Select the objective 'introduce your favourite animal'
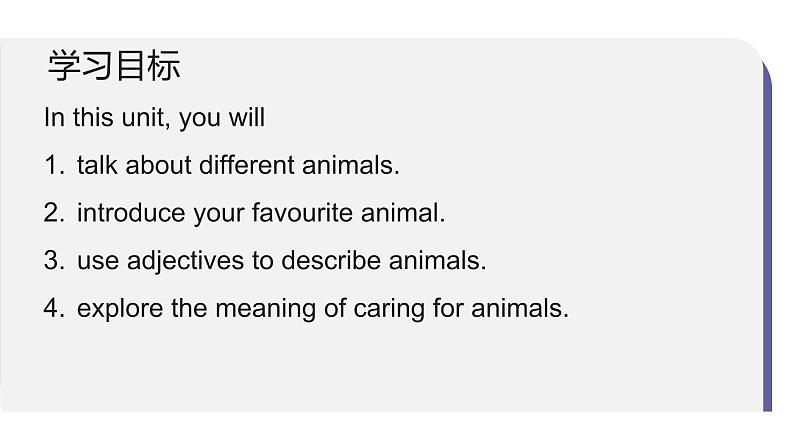The height and width of the screenshot is (447, 794). click(x=261, y=213)
